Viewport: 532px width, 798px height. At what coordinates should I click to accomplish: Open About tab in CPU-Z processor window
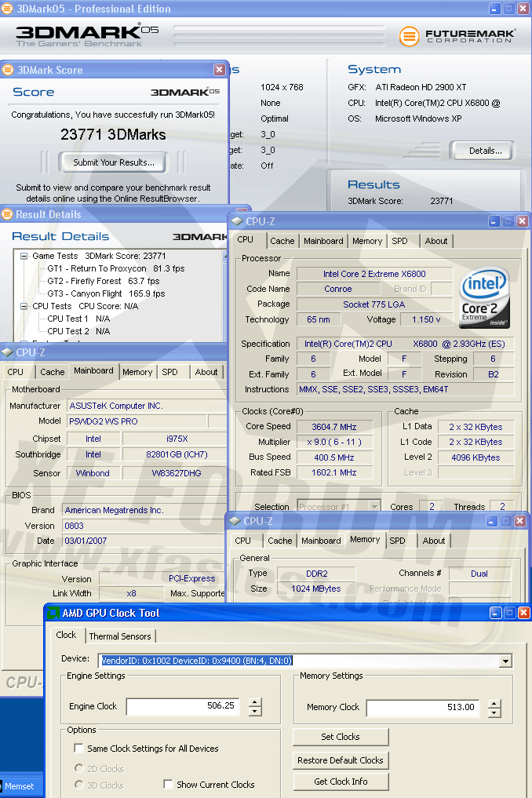pyautogui.click(x=436, y=241)
